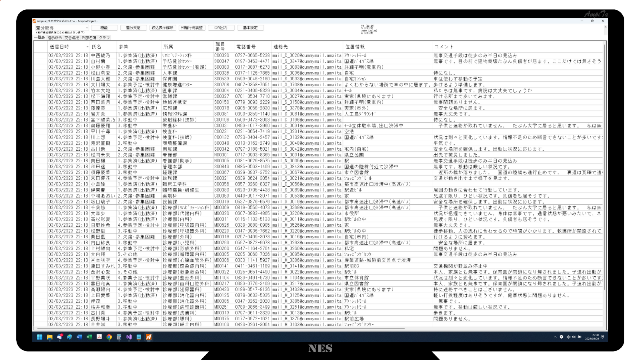The image size is (640, 360).
Task: Select the first data row in the grid
Action: 318,55
